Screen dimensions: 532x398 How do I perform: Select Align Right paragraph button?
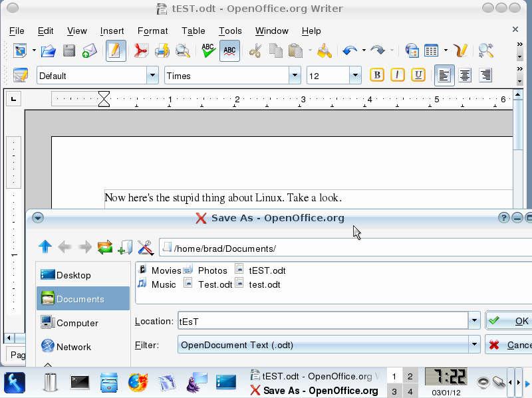(485, 75)
